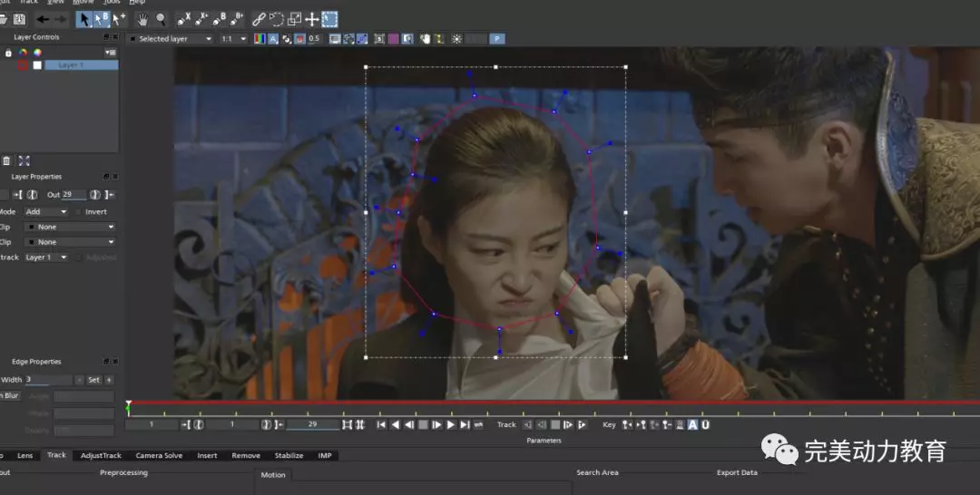
Task: Open the Camera Solve tab
Action: [x=159, y=456]
